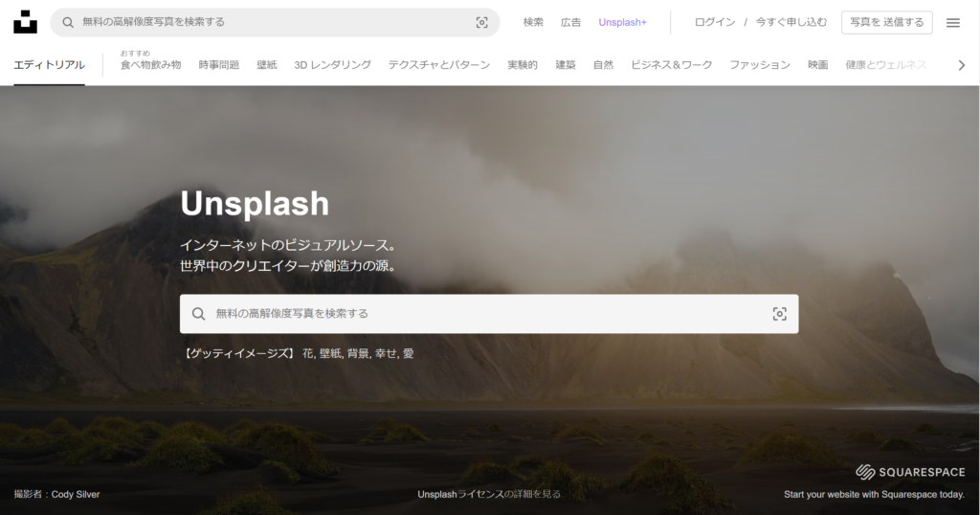Open the 建築 category
The image size is (980, 515).
[566, 65]
